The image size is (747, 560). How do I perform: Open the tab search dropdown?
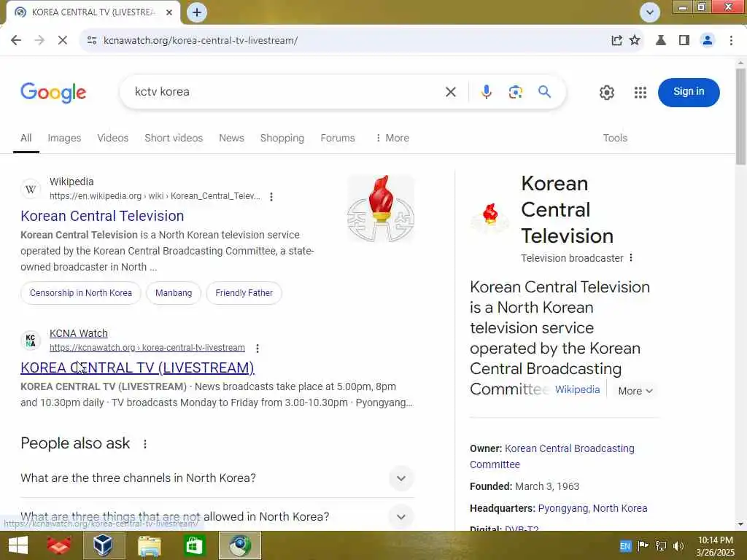[x=650, y=12]
